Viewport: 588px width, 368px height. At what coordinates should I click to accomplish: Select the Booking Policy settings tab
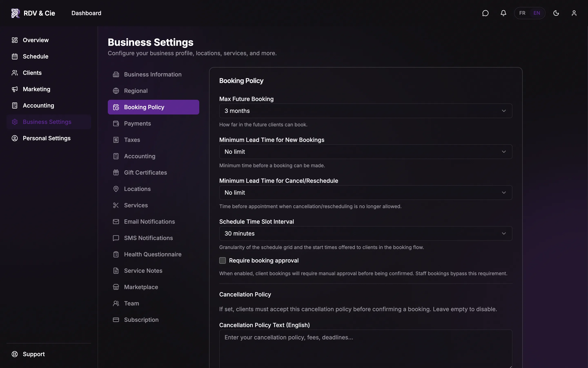click(153, 107)
